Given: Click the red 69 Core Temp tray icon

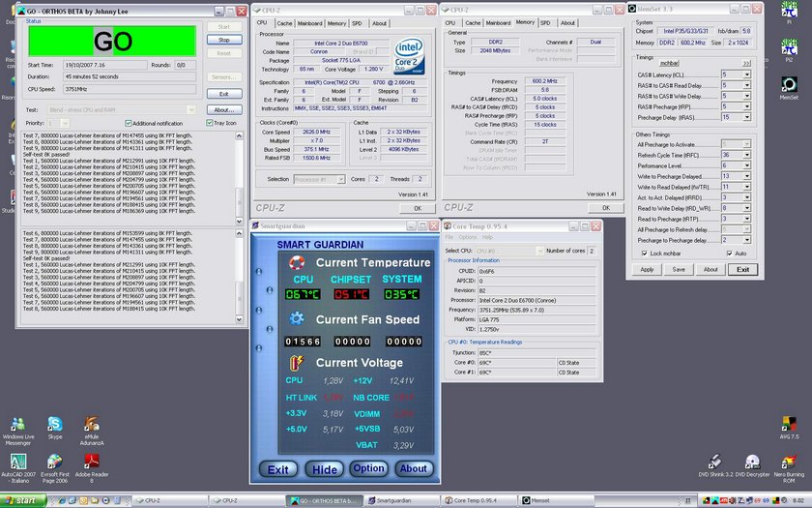Looking at the screenshot, I should [x=757, y=501].
